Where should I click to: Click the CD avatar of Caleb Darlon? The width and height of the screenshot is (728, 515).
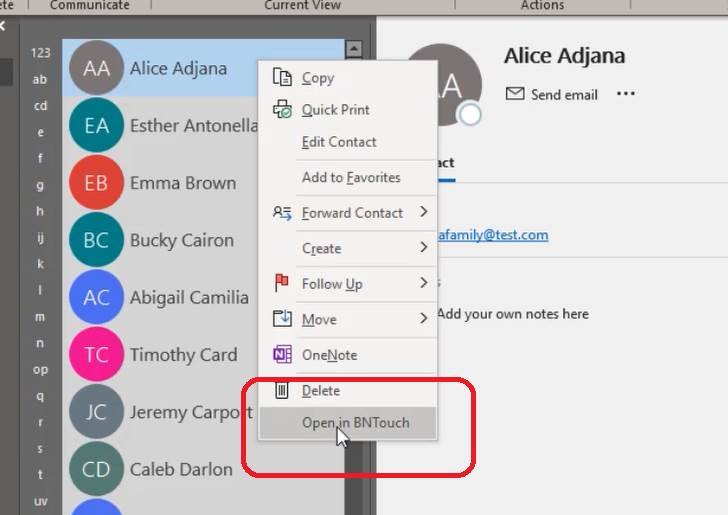(96, 469)
